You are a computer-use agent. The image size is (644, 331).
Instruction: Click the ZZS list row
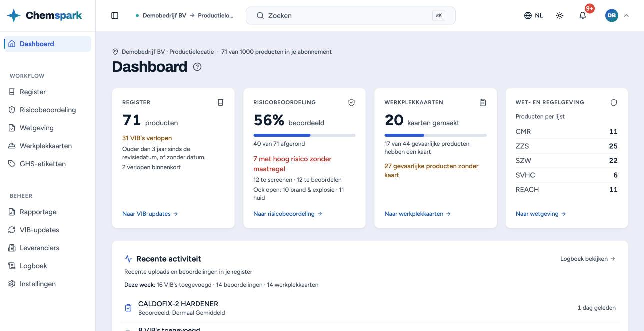567,146
